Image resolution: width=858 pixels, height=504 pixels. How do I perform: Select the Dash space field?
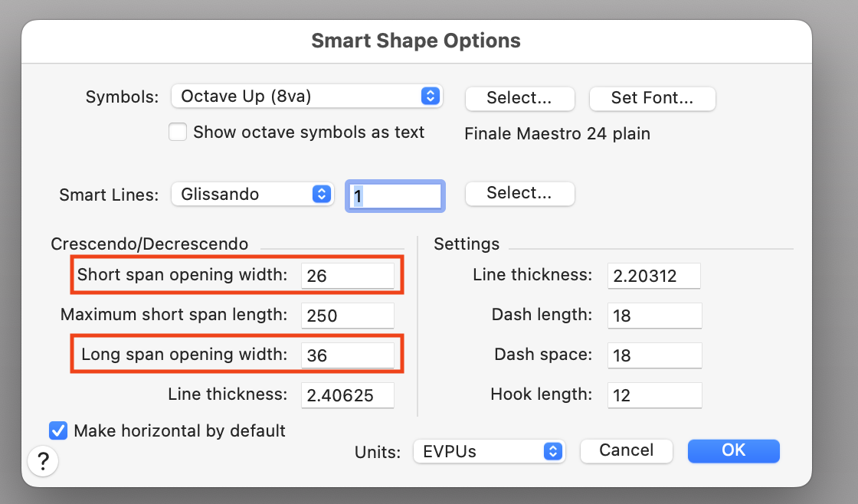tap(654, 355)
